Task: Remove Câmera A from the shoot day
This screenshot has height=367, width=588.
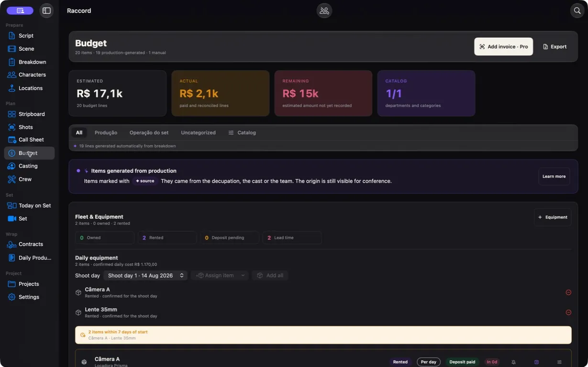Action: 568,292
